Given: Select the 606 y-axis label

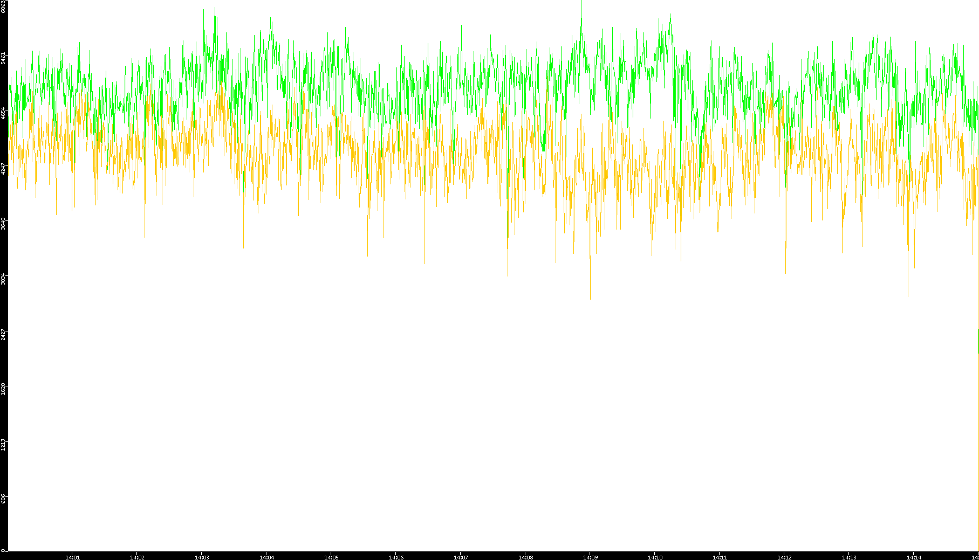Looking at the screenshot, I should point(4,499).
